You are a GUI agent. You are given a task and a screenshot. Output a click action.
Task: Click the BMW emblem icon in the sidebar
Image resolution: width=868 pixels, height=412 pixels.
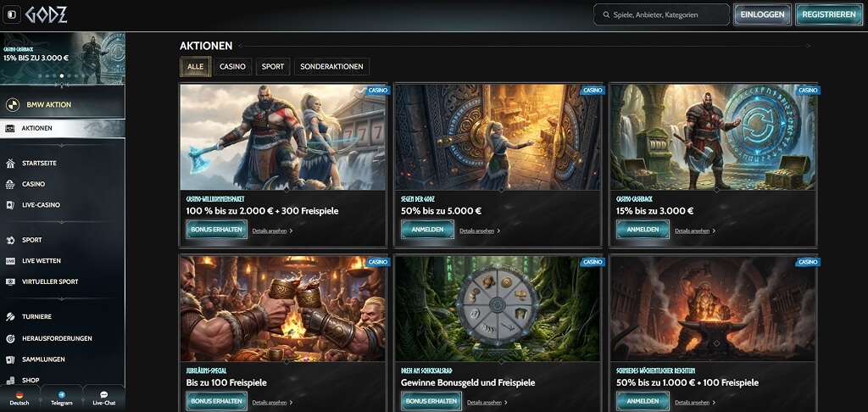coord(13,104)
